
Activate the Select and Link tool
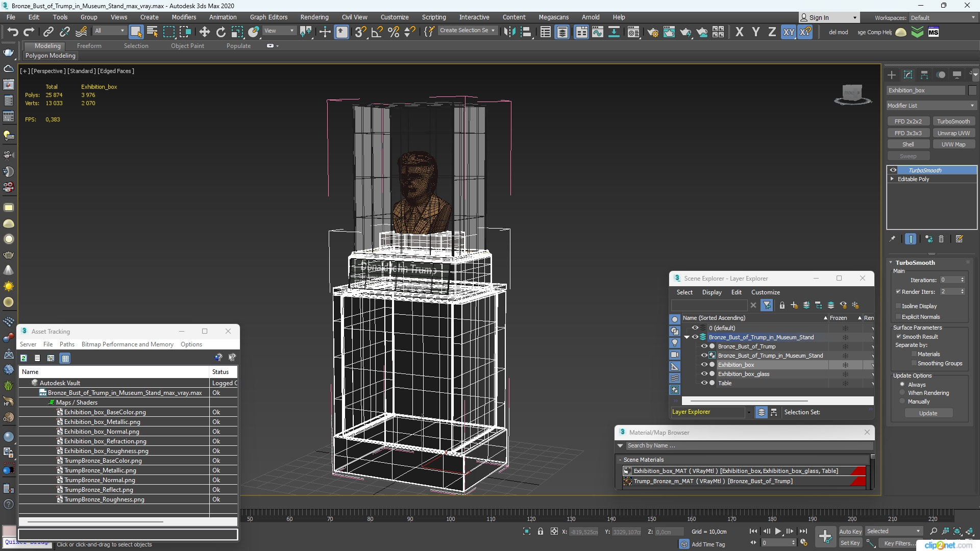point(48,32)
